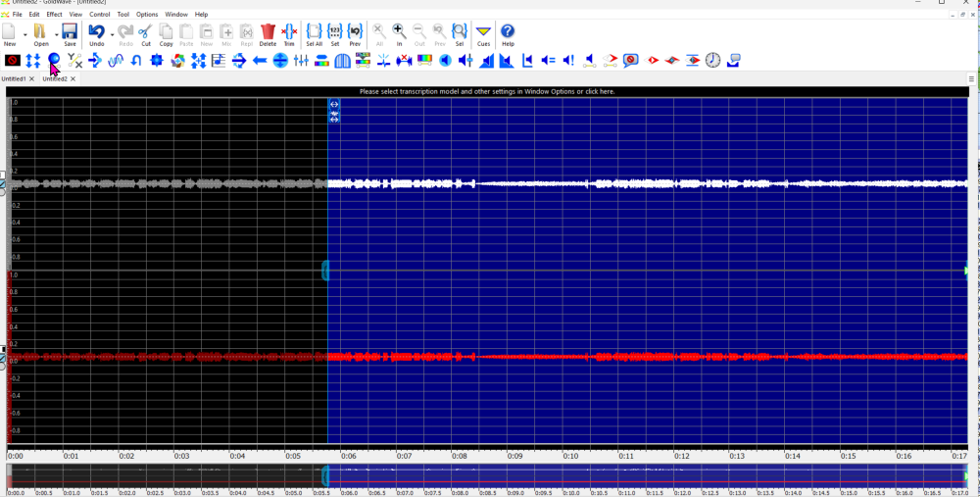Click the Invert U-turn arrow effect

point(135,61)
